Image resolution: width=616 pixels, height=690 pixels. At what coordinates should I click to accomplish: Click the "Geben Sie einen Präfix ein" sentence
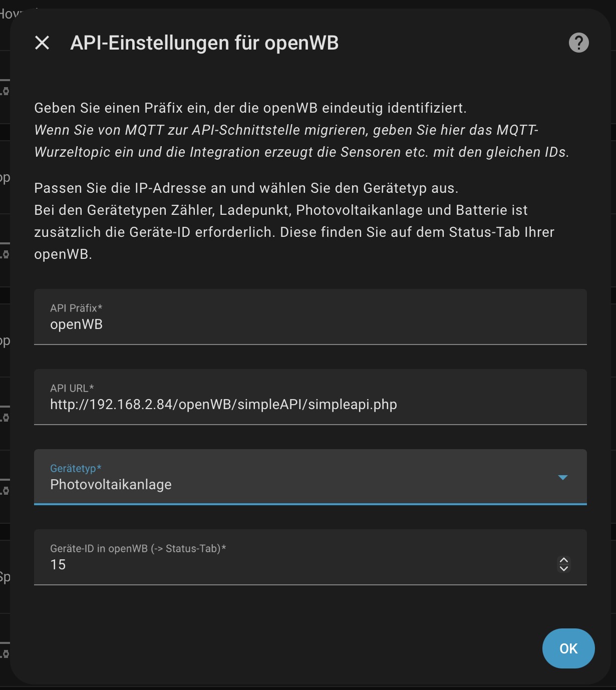250,108
